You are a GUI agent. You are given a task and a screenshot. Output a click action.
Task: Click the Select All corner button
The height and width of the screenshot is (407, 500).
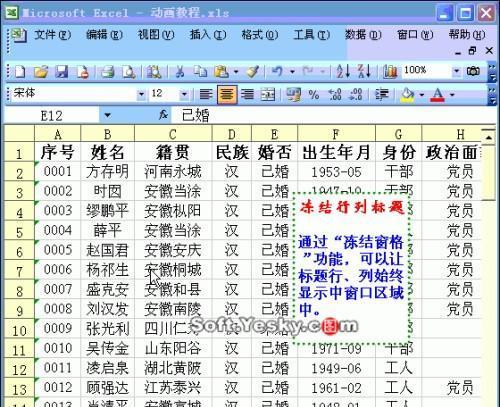click(19, 134)
